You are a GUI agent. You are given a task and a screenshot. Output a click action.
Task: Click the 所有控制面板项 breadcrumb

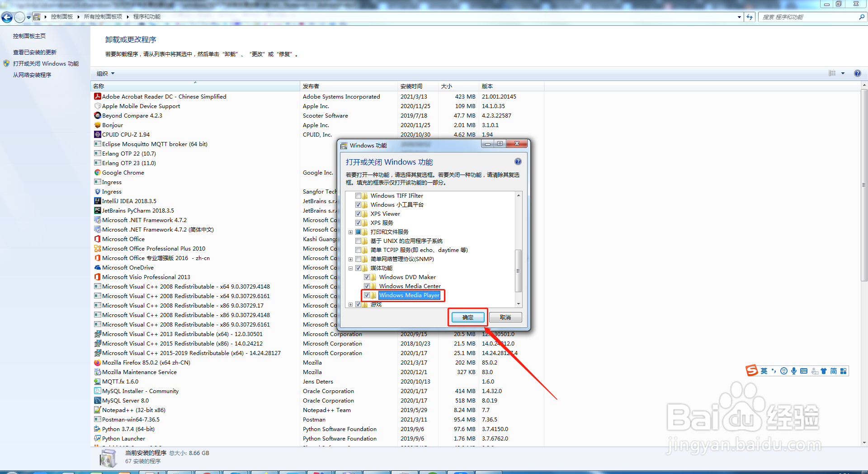coord(103,17)
